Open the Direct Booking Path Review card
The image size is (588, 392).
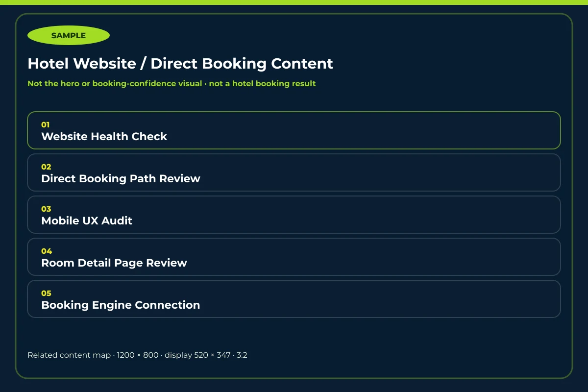tap(294, 172)
